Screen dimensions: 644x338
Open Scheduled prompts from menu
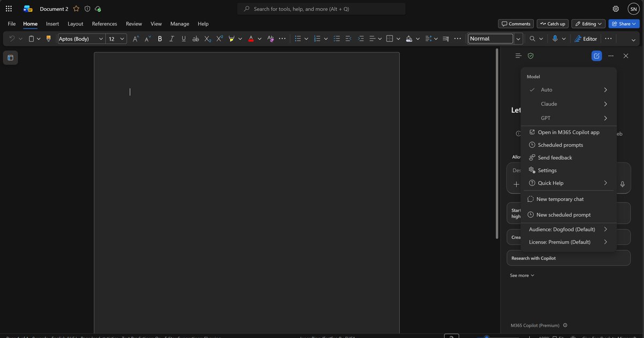click(x=569, y=145)
